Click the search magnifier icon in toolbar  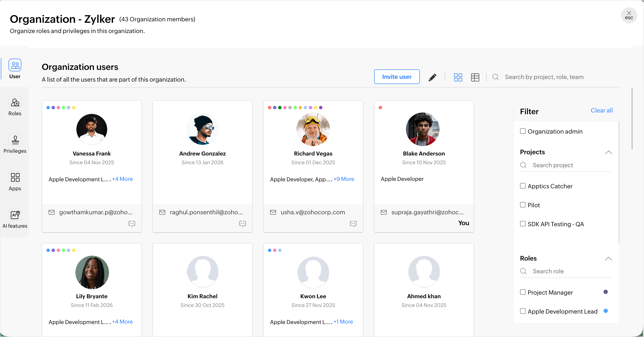495,77
